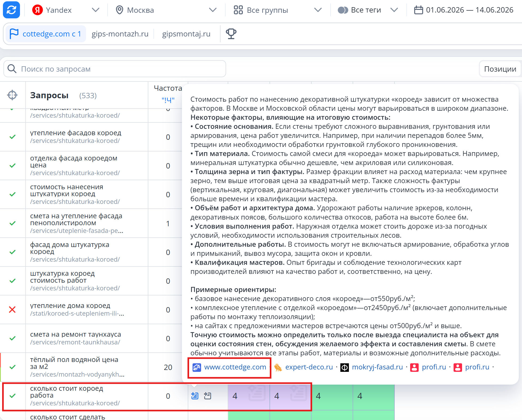Expand the Москва region dropdown
Viewport: 522px width, 420px height.
213,10
